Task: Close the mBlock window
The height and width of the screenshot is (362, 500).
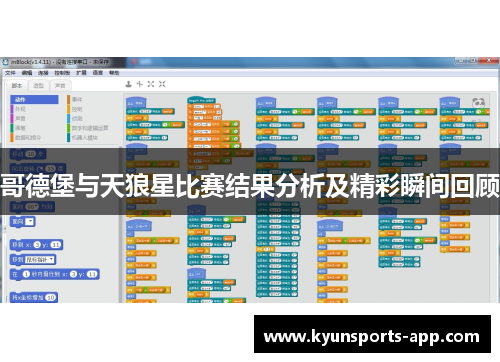Action: coord(489,61)
